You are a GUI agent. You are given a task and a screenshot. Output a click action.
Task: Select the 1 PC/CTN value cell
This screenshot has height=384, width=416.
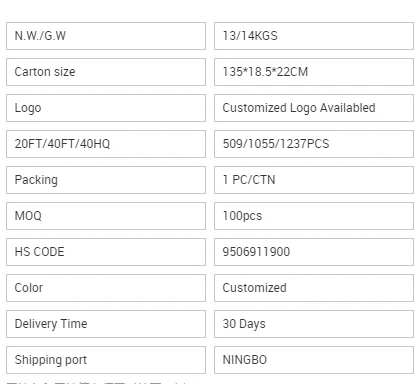point(314,180)
